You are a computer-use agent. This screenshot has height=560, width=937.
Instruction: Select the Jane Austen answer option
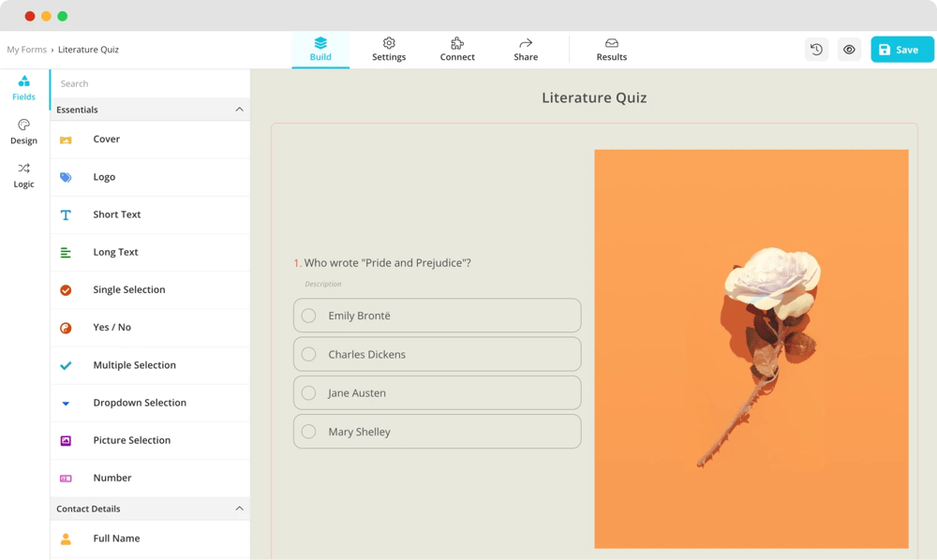click(x=437, y=392)
